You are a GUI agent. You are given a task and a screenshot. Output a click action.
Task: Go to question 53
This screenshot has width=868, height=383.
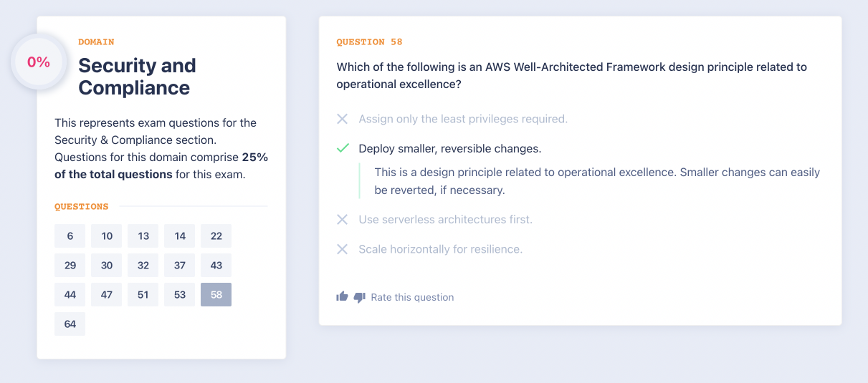click(179, 295)
